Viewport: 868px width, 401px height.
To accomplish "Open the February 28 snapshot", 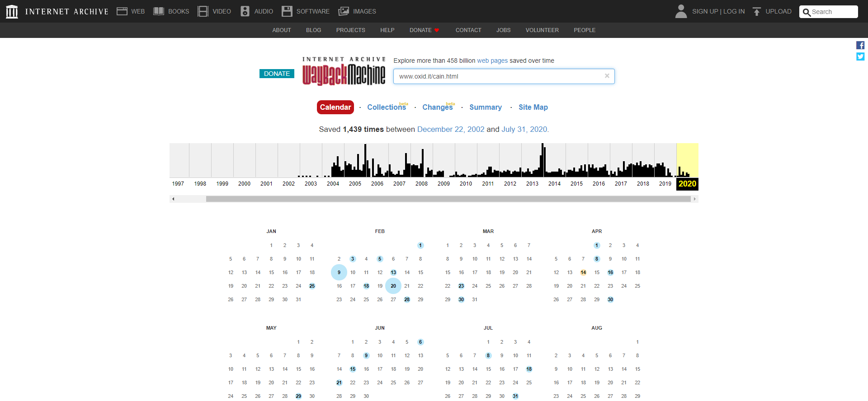I will (407, 299).
